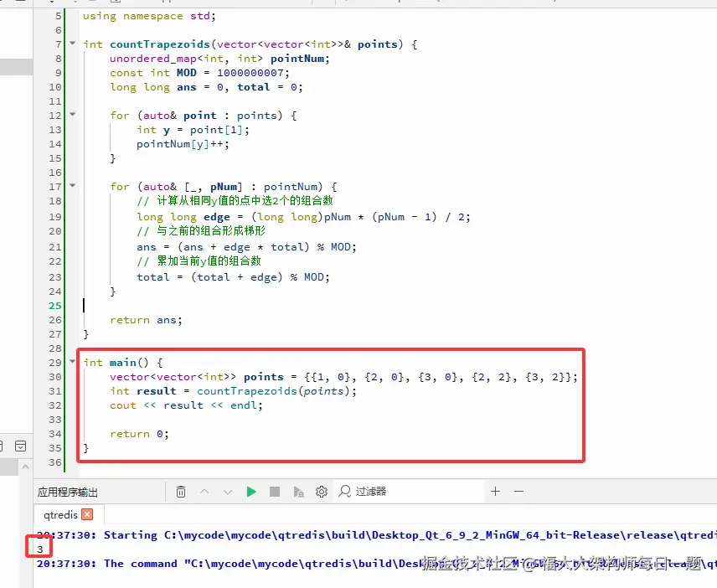Screen dimensions: 717x588
Task: Click 'return 0;' on line 34
Action: click(x=140, y=433)
